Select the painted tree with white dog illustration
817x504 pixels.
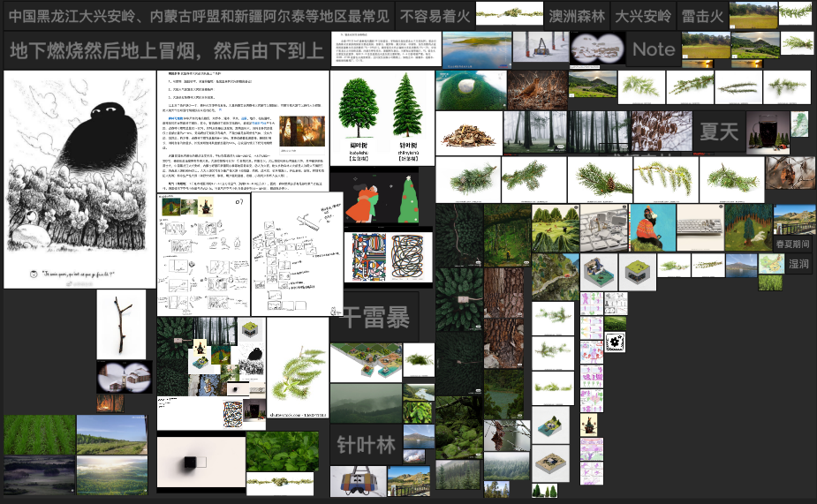point(749,228)
